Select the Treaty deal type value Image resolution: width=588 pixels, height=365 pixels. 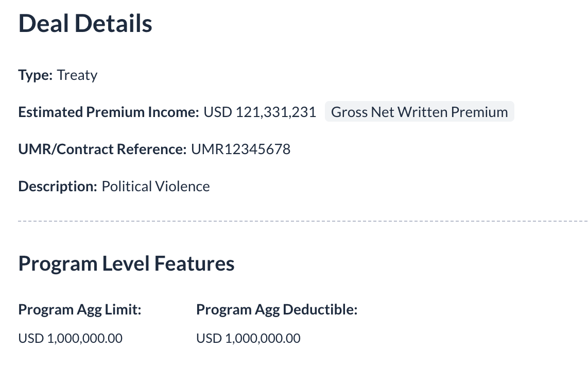(77, 75)
